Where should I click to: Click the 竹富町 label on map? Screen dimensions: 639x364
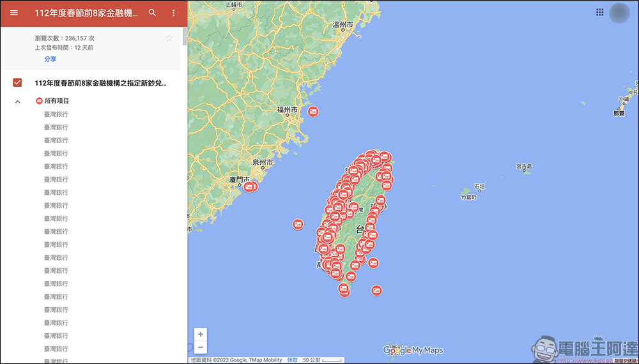click(468, 197)
